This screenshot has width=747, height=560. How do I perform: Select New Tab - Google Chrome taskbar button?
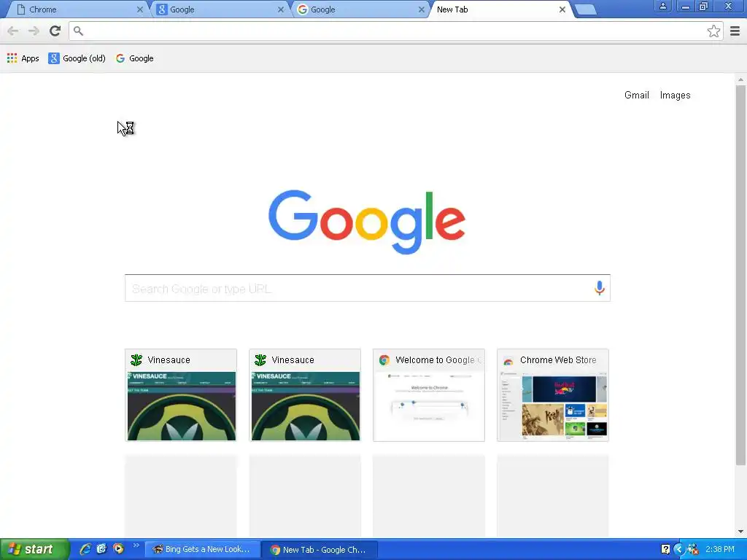[x=320, y=550]
